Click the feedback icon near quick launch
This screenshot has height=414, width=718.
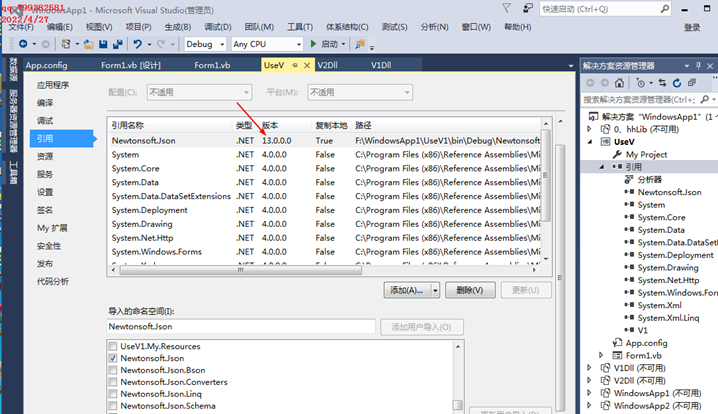tap(528, 8)
